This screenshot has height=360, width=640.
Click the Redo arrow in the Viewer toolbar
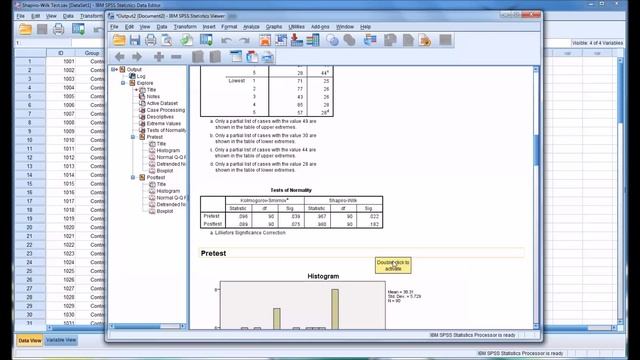pos(244,40)
